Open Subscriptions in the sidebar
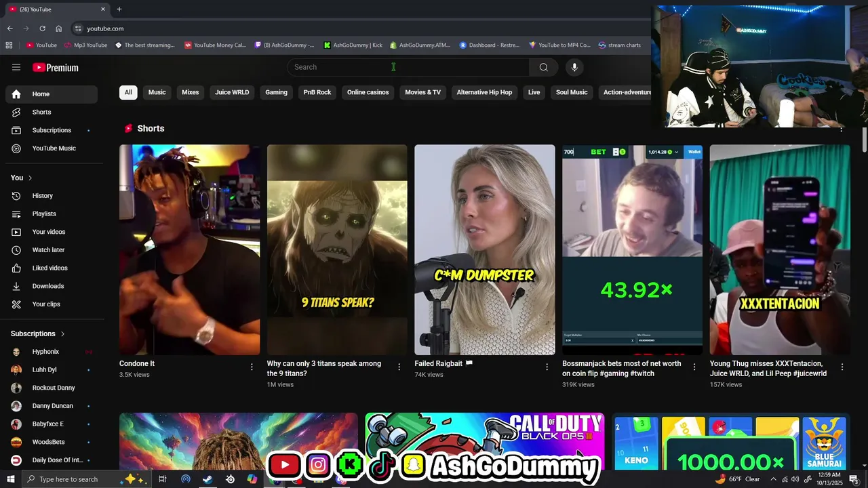Screen dimensions: 868x488 pyautogui.click(x=52, y=130)
